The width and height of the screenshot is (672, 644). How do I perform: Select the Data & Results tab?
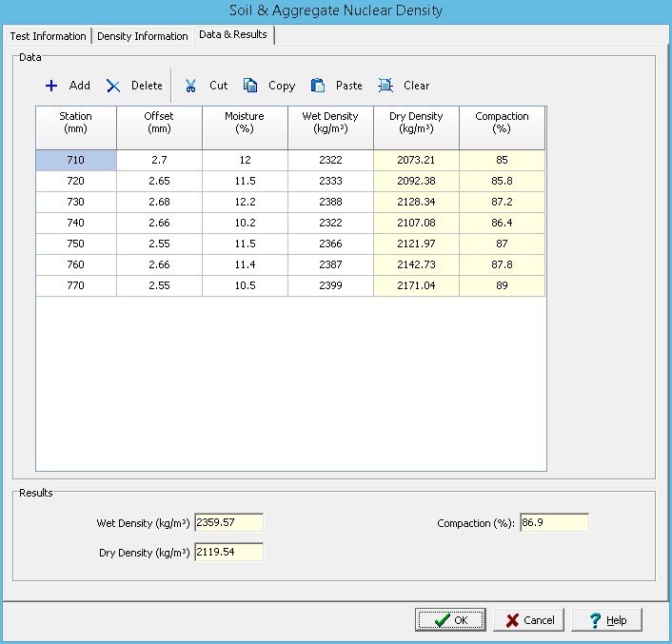tap(233, 35)
